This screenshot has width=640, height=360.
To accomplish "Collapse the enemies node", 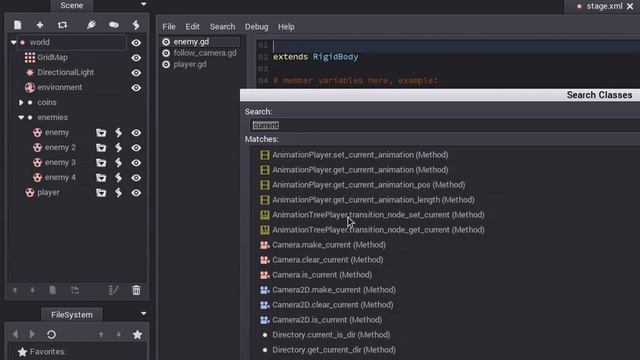I will [21, 118].
